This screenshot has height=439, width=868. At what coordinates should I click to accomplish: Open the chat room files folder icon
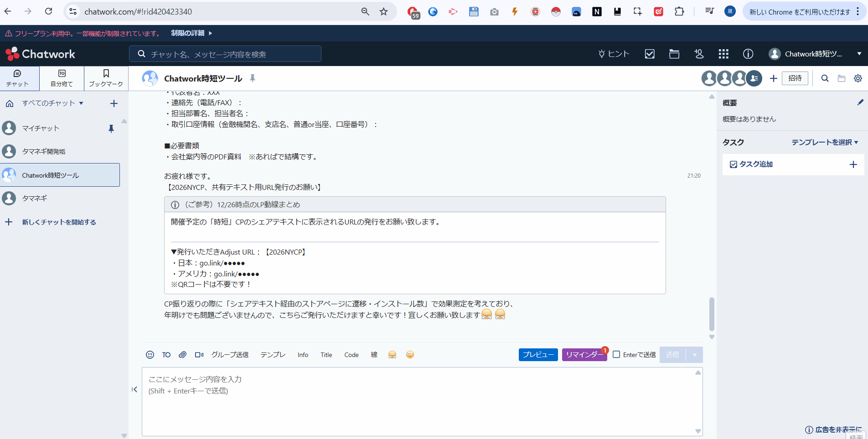coord(842,78)
